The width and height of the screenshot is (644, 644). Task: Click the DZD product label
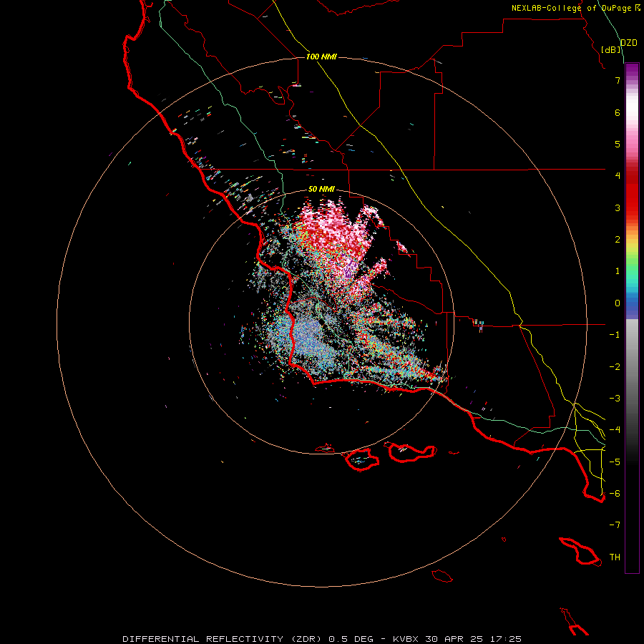pos(628,43)
